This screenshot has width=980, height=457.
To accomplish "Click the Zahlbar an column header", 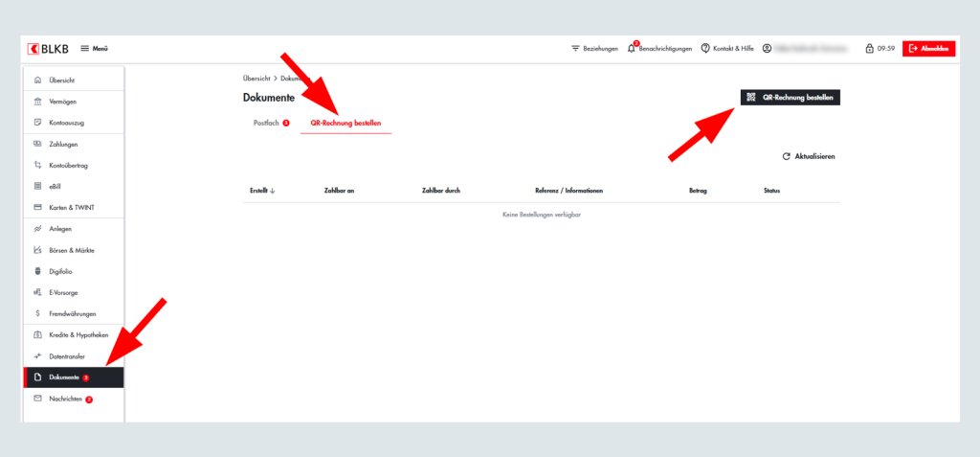I will [x=340, y=191].
